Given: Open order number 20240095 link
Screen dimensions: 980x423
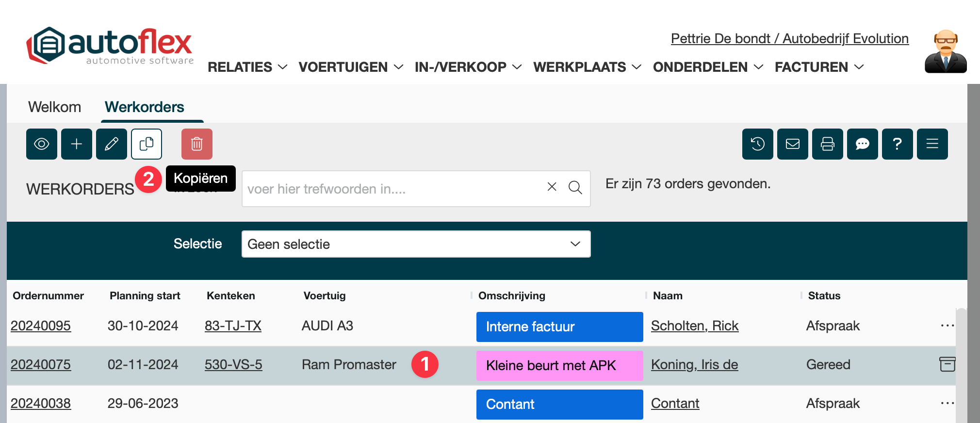Looking at the screenshot, I should (x=41, y=325).
